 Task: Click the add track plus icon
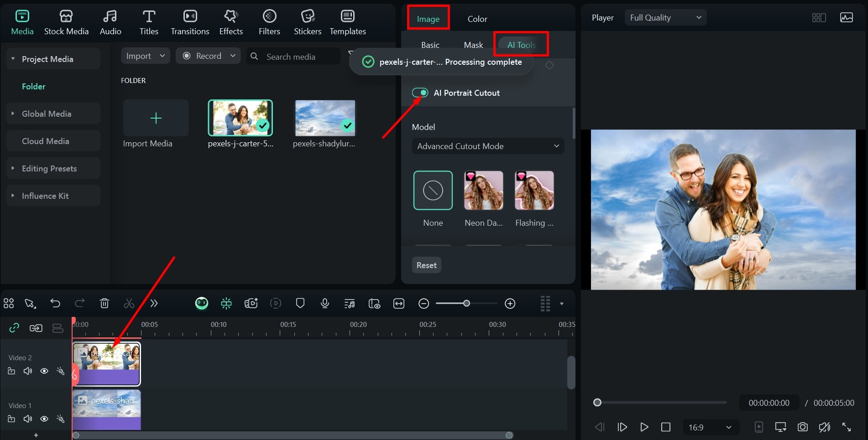coord(36,435)
